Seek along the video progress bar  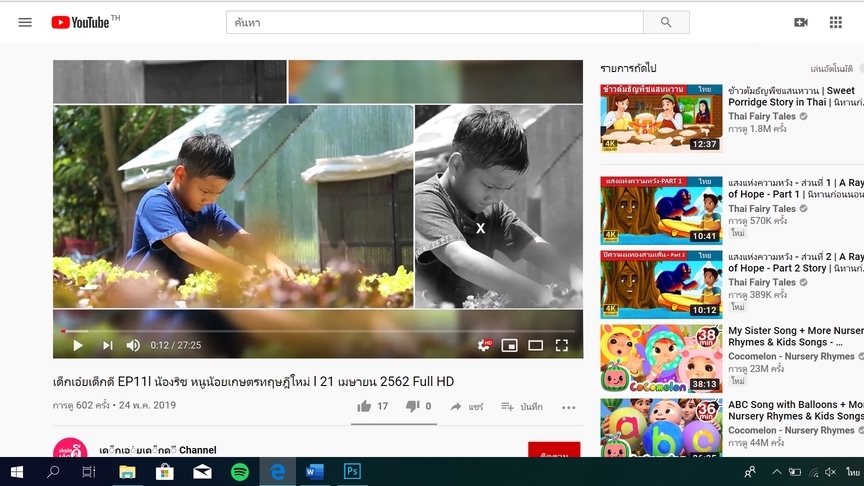click(318, 331)
